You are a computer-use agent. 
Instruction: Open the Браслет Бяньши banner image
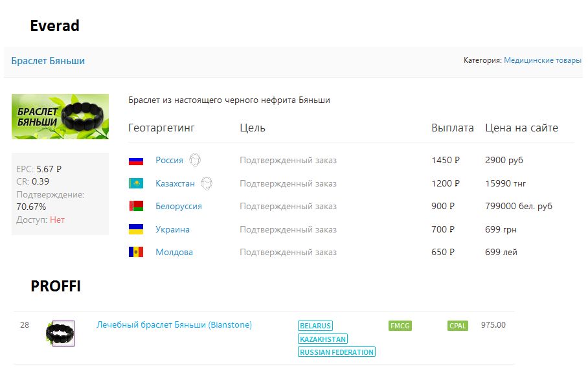click(x=60, y=117)
